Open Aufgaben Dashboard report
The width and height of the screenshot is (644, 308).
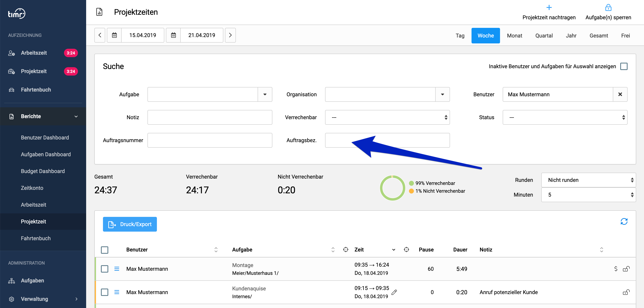coord(46,154)
